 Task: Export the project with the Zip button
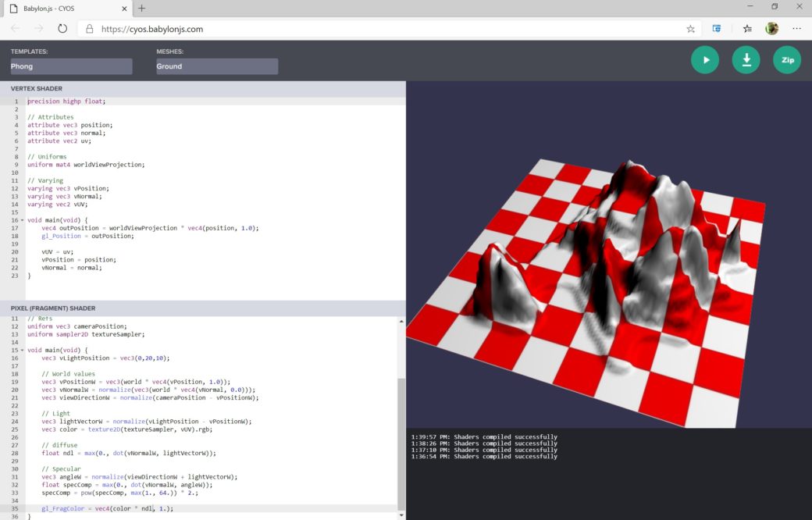click(x=787, y=59)
